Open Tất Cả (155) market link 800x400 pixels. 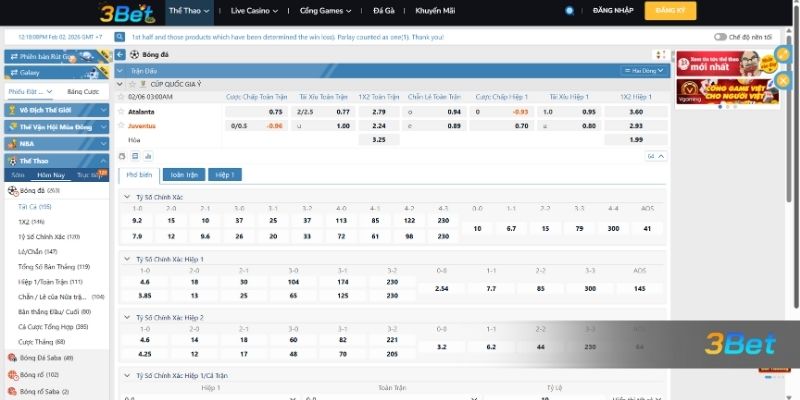pos(35,207)
